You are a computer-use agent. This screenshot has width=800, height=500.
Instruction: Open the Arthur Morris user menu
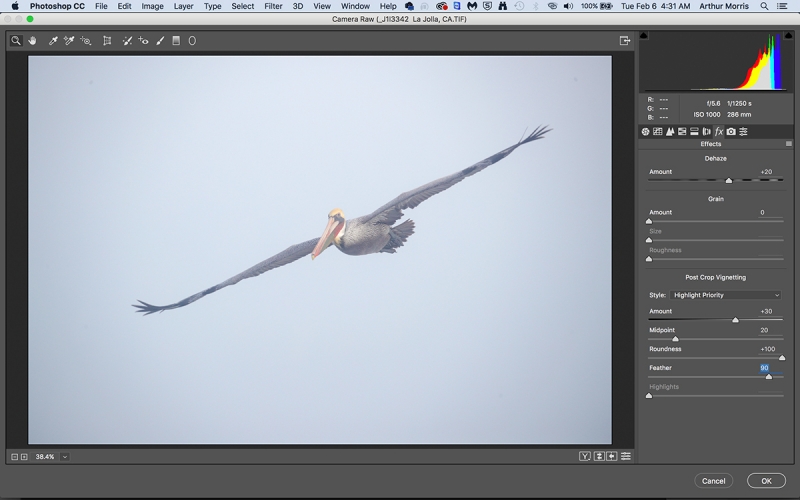point(724,6)
